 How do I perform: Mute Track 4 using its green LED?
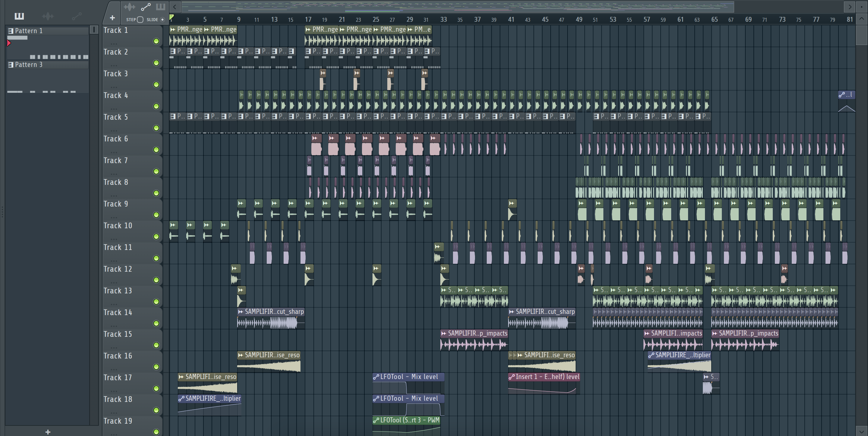(156, 106)
